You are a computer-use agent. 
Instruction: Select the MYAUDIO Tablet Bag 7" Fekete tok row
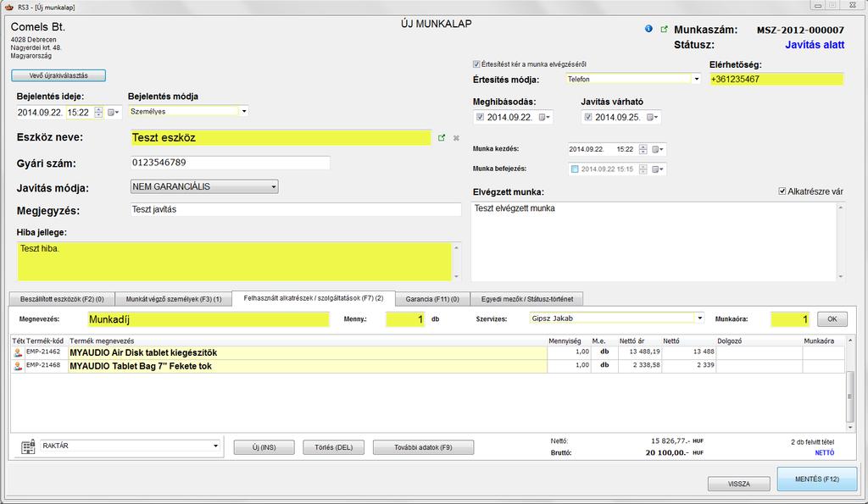(427, 366)
